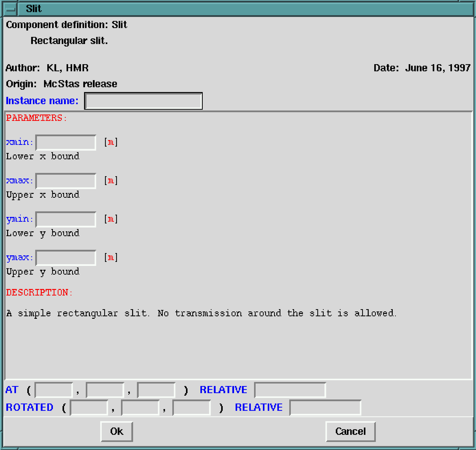
Task: Select the third AT coordinate field
Action: [x=156, y=390]
